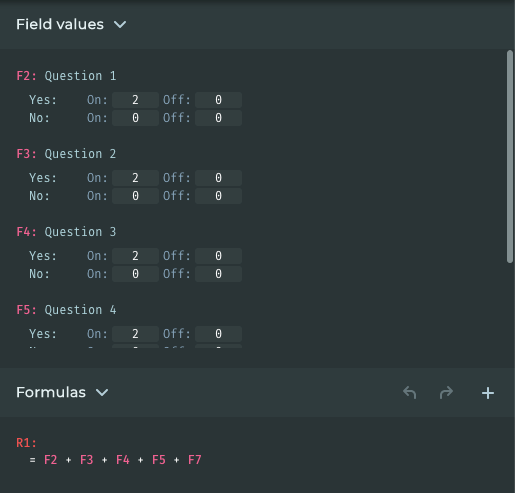Edit Question 4 Yes Off value
The width and height of the screenshot is (515, 493).
[218, 334]
